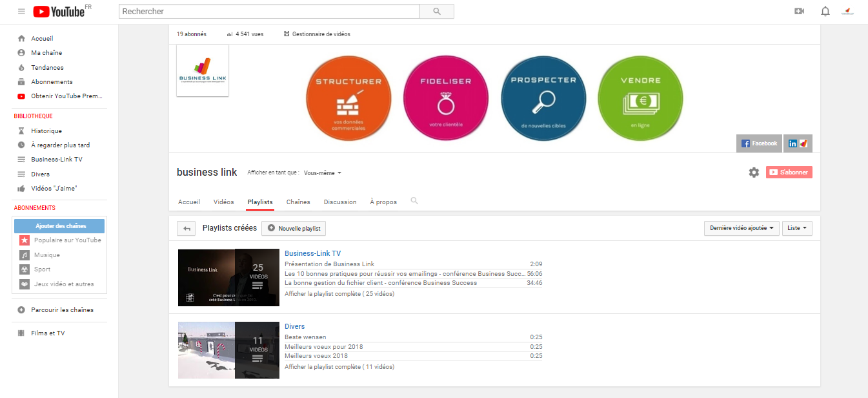868x398 pixels.
Task: Open the upload video camera icon
Action: 799,12
